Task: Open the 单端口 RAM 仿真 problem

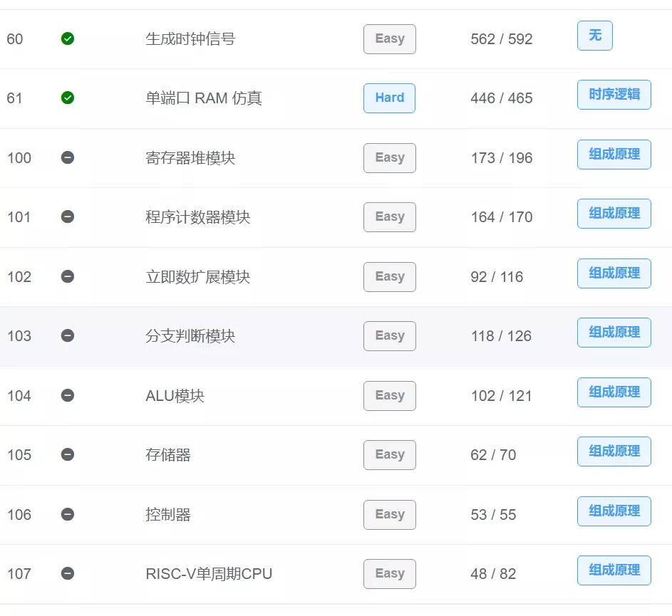Action: click(x=203, y=98)
